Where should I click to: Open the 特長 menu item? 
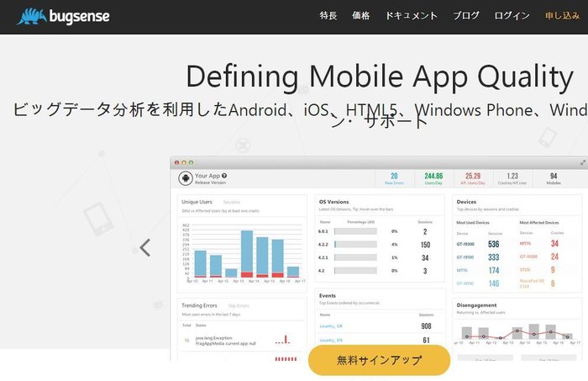click(x=328, y=16)
